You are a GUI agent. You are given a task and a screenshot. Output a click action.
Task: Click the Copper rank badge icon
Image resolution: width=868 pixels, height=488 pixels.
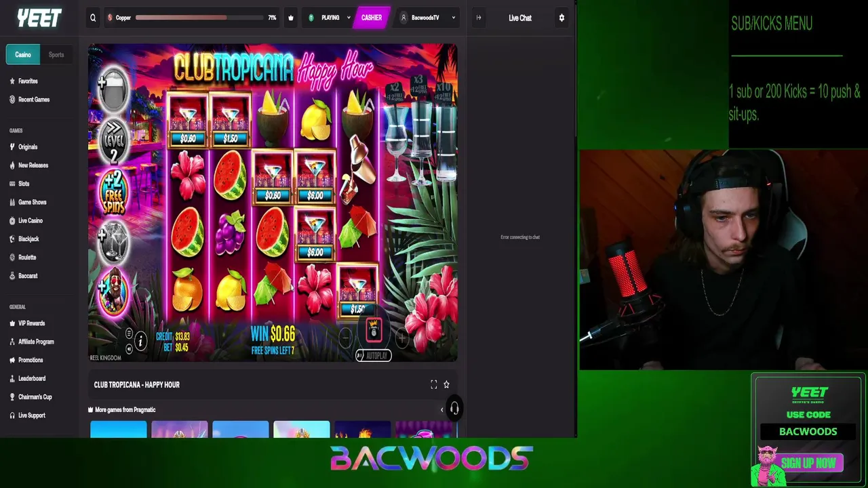tap(111, 18)
